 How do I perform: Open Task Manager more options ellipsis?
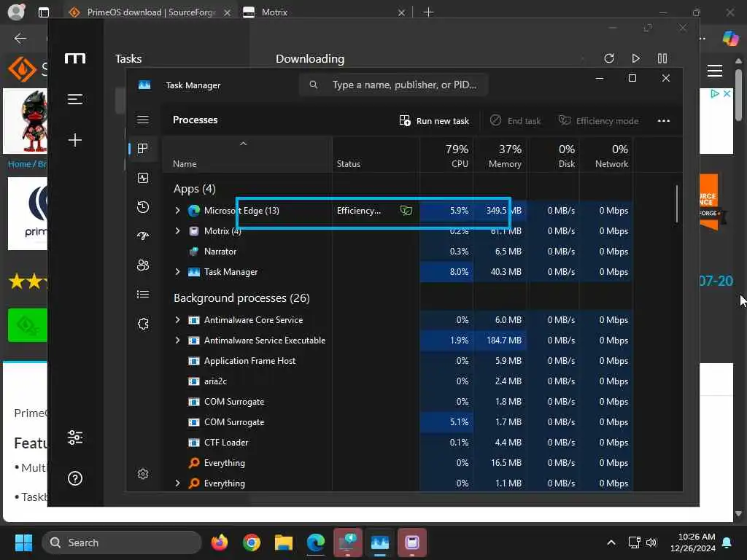(664, 121)
